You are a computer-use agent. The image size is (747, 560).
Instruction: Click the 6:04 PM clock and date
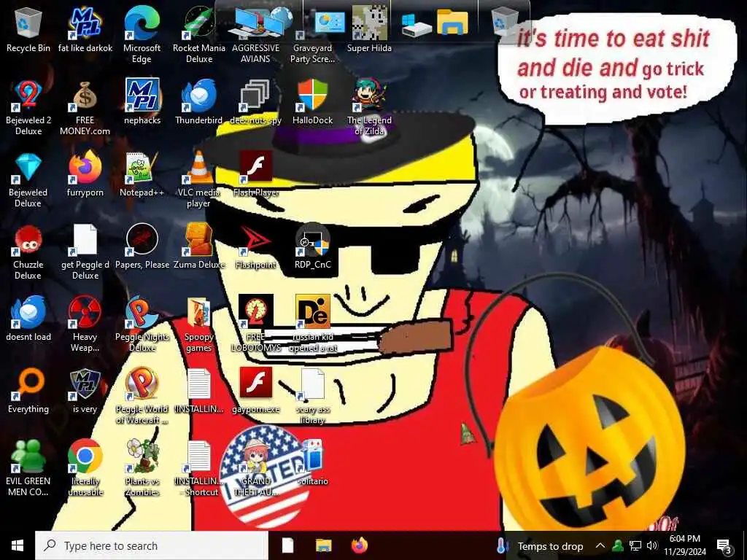click(685, 545)
